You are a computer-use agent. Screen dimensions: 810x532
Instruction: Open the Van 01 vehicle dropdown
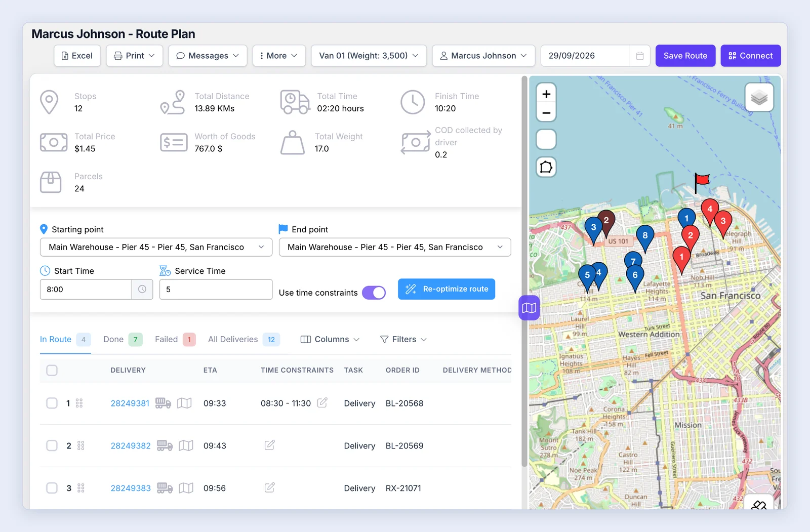pos(369,56)
